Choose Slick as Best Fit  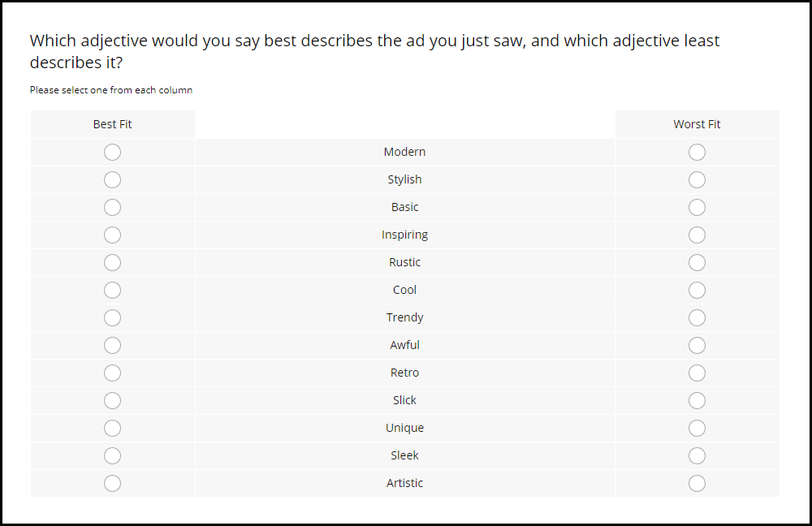[112, 400]
